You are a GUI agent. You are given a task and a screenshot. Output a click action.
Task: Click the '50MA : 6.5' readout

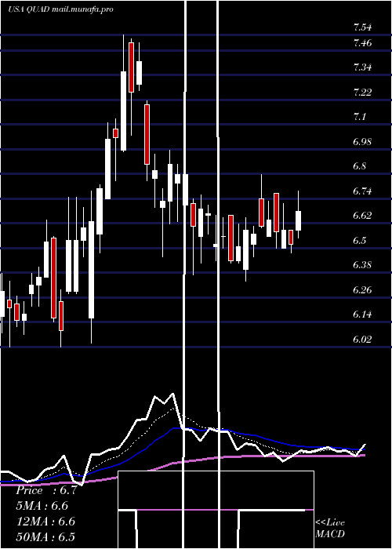[45, 536]
